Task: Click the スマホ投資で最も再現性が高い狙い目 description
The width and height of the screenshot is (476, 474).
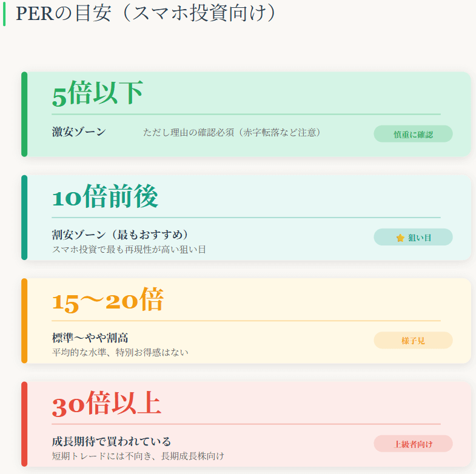Action: (x=129, y=249)
